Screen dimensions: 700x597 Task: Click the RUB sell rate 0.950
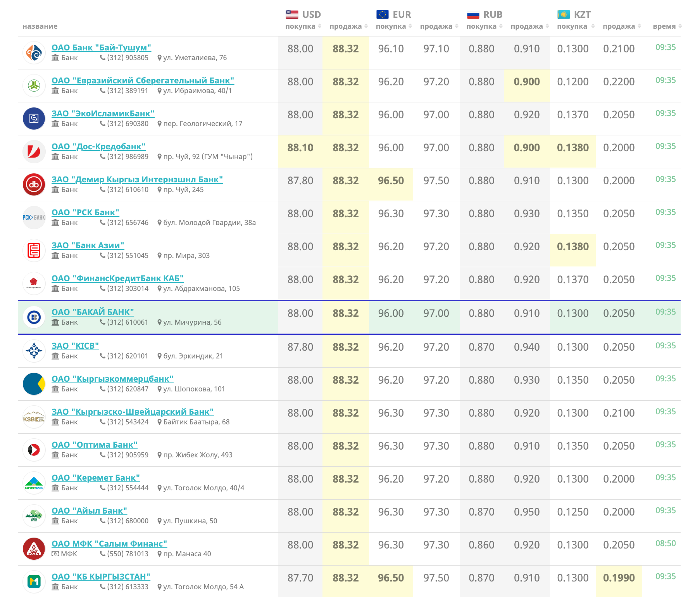tap(527, 512)
